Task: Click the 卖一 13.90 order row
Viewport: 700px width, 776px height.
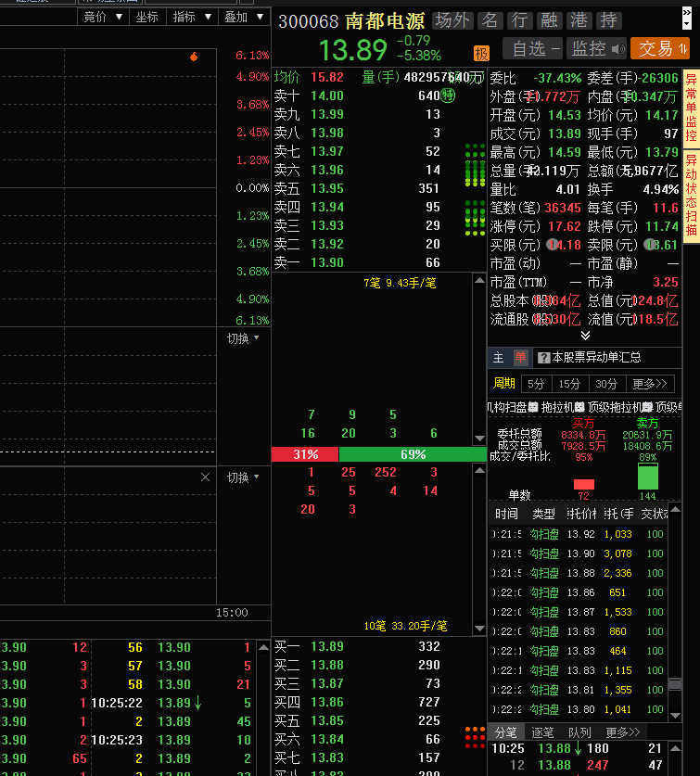Action: tap(378, 262)
